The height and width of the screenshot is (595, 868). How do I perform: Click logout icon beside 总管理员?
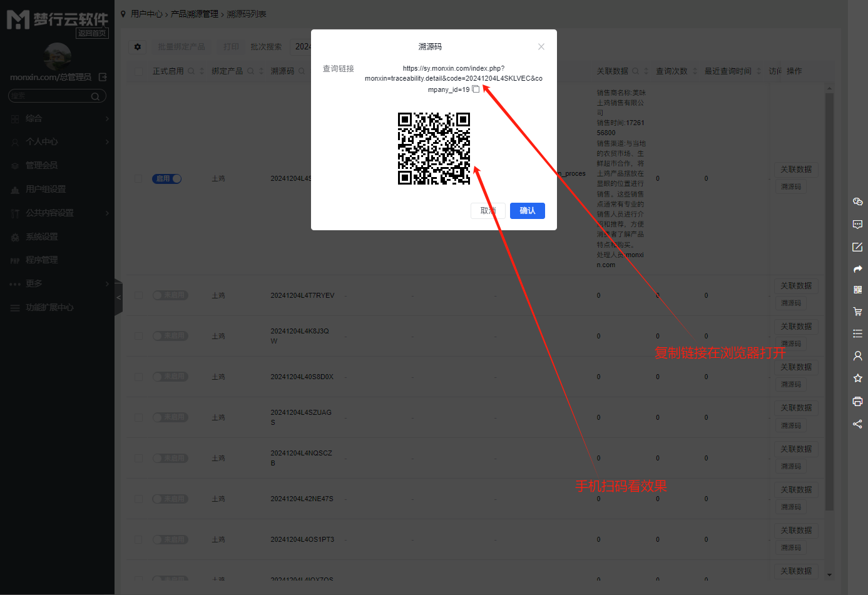pyautogui.click(x=103, y=77)
